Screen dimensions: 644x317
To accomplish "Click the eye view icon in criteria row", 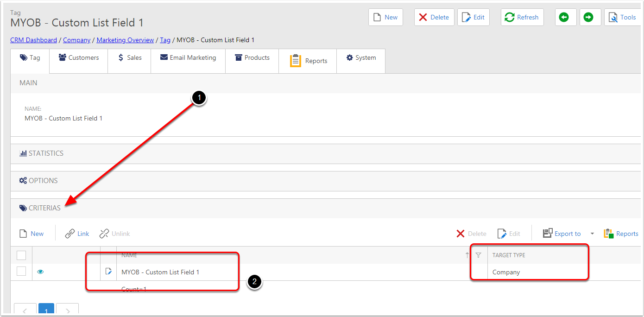I will (40, 272).
